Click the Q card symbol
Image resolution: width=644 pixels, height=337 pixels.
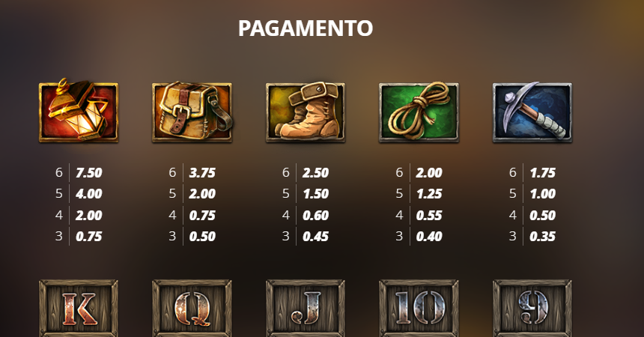pos(192,309)
